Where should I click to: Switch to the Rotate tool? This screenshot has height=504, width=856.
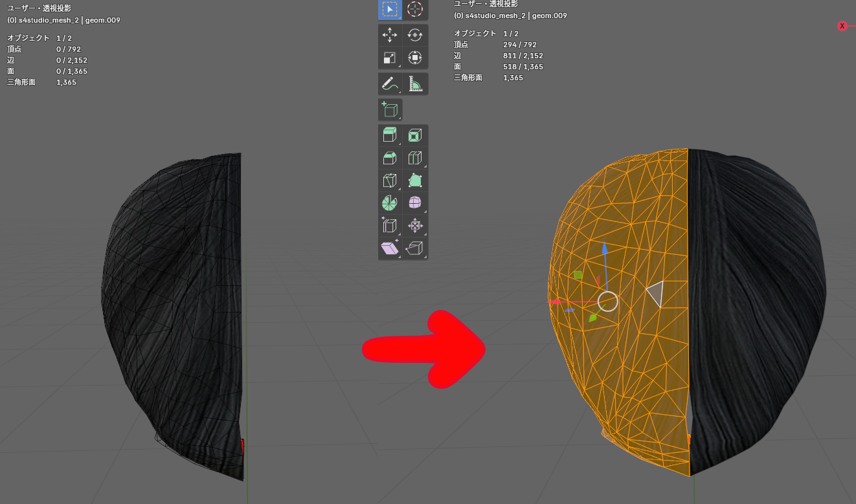[415, 35]
